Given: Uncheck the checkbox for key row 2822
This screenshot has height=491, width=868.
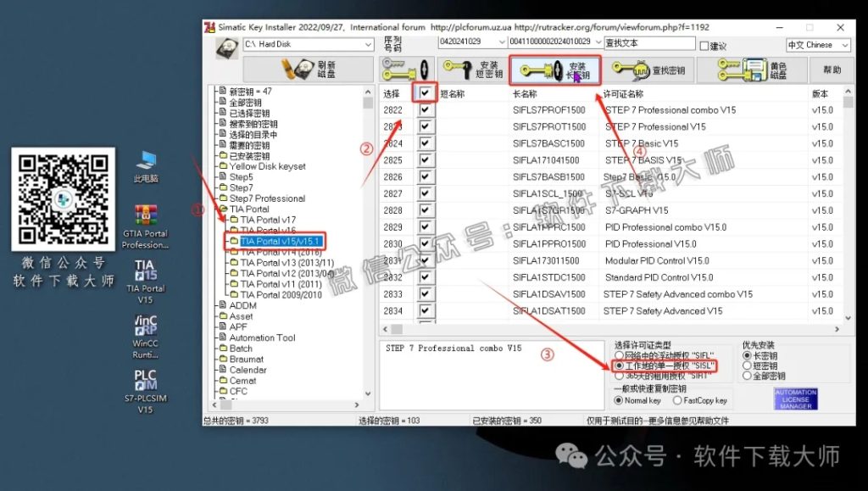Looking at the screenshot, I should (x=424, y=111).
